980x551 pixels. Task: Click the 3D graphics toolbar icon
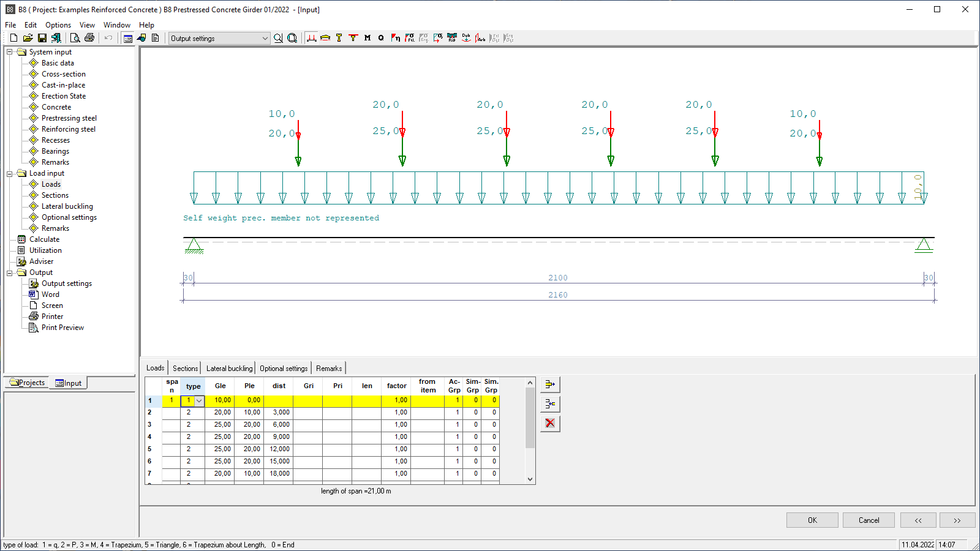tap(141, 38)
